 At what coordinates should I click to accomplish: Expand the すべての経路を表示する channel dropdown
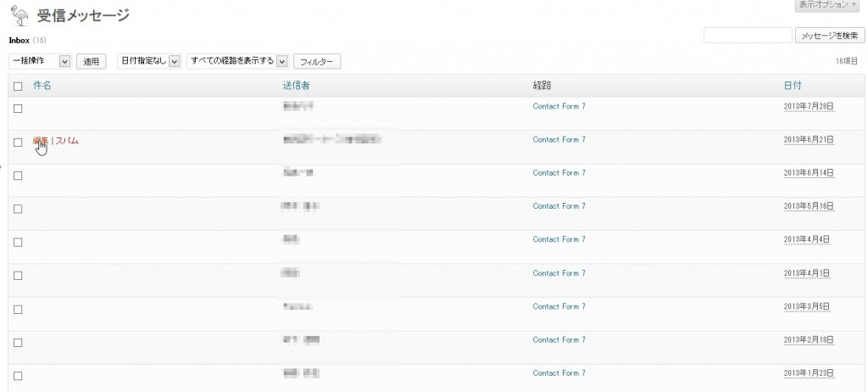pos(237,61)
